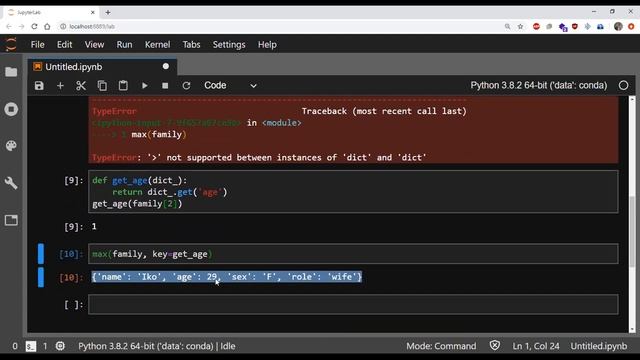Click the trusted notebook shield icon in status bar
This screenshot has height=360, width=640.
pos(495,346)
